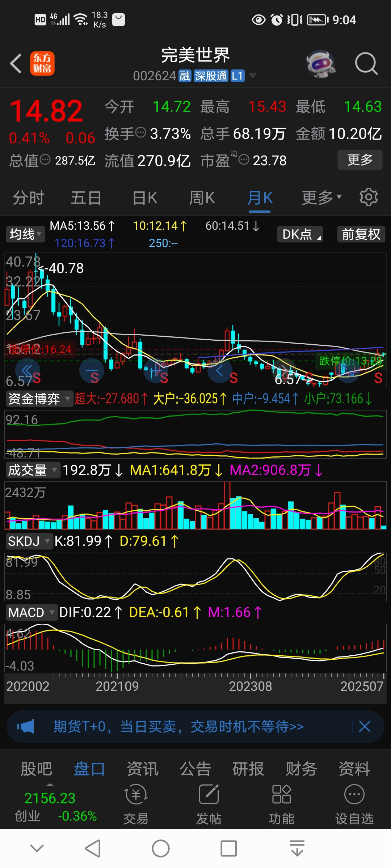The width and height of the screenshot is (391, 868).
Task: Tap the 深股通 badge
Action: pyautogui.click(x=211, y=76)
